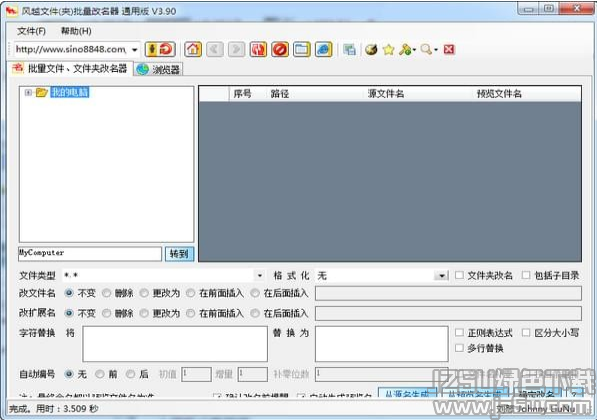
Task: Open the 格式化 dropdown list
Action: 442,275
